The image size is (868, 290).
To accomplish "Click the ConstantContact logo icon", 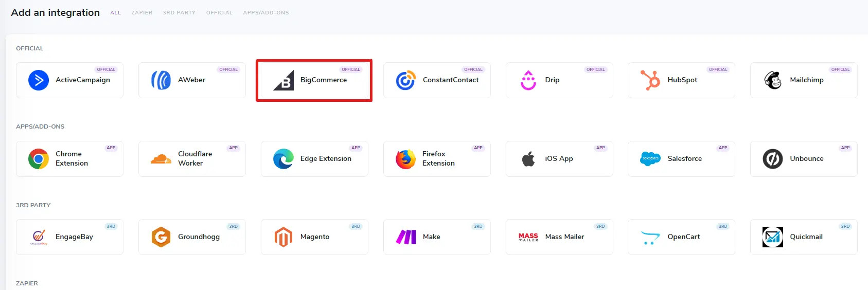I will click(405, 80).
